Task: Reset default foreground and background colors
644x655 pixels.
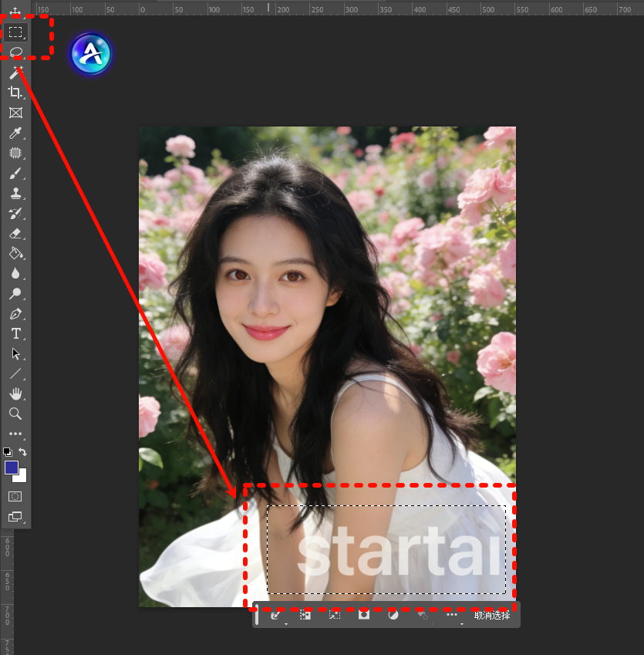Action: point(8,452)
